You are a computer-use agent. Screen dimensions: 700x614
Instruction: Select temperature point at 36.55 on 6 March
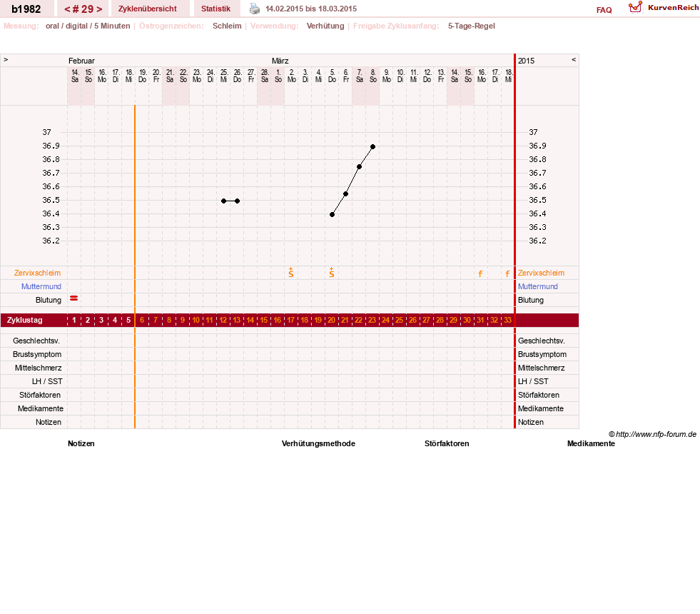coord(345,193)
